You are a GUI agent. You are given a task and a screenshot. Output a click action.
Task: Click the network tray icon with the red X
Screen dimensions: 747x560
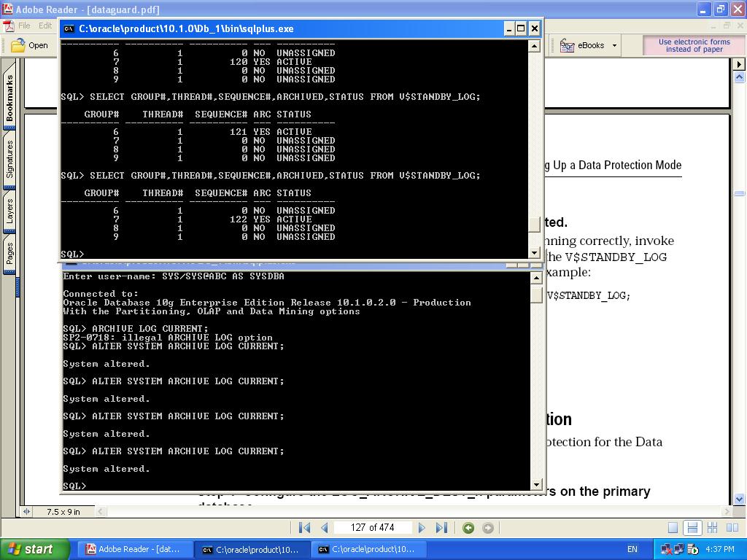tap(665, 550)
